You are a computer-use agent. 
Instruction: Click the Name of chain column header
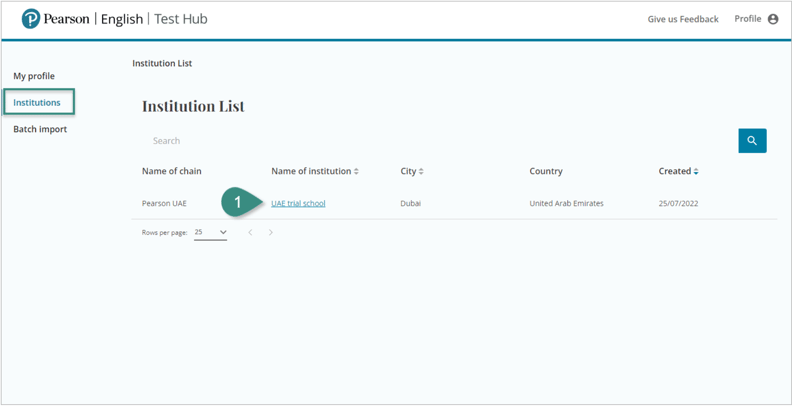pyautogui.click(x=171, y=171)
